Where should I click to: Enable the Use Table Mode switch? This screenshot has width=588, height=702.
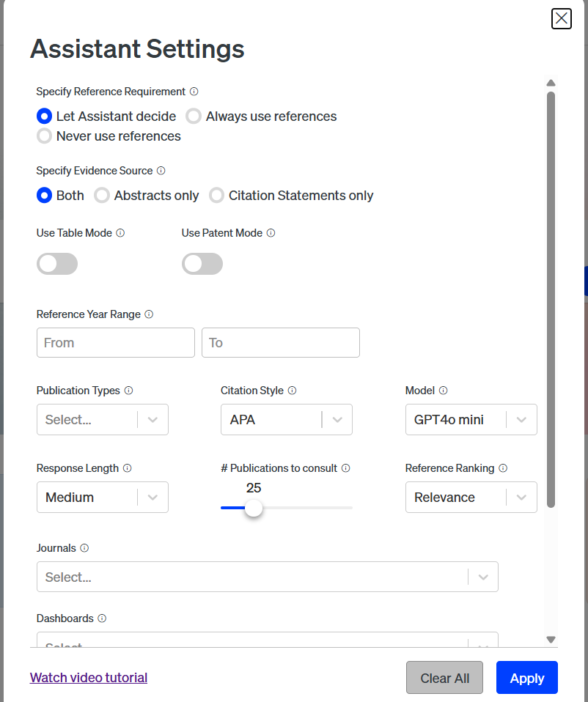pyautogui.click(x=57, y=264)
